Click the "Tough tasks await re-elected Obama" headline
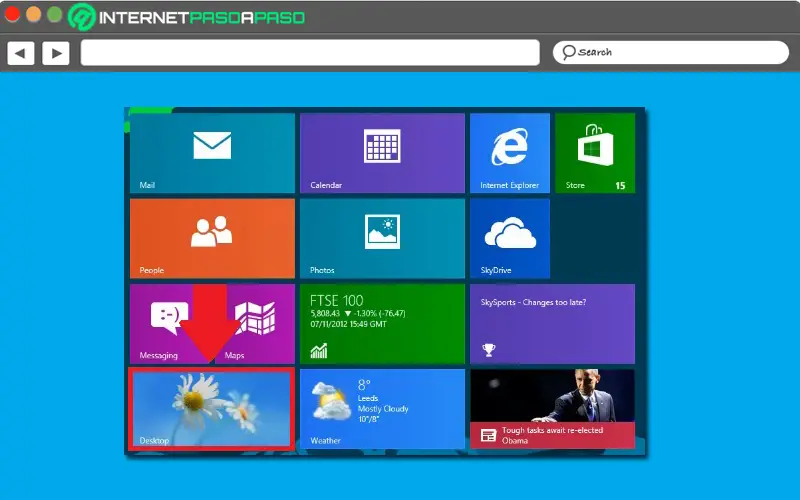The width and height of the screenshot is (800, 500). (553, 435)
